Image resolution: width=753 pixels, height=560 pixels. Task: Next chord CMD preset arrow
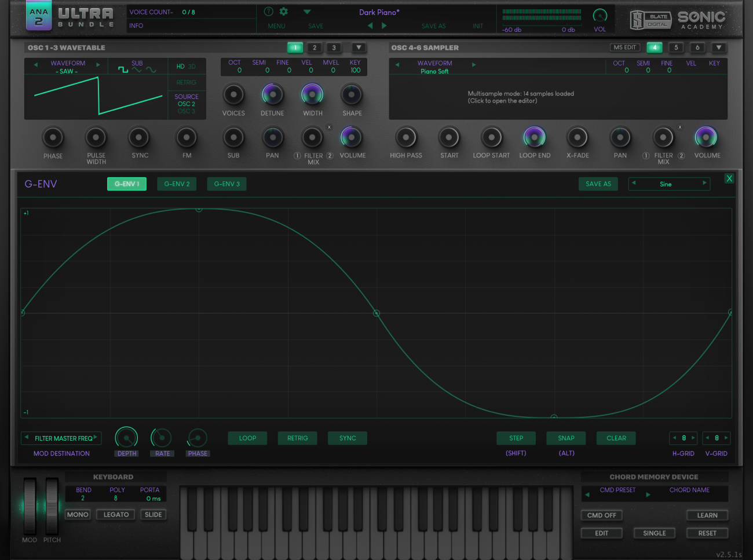648,495
